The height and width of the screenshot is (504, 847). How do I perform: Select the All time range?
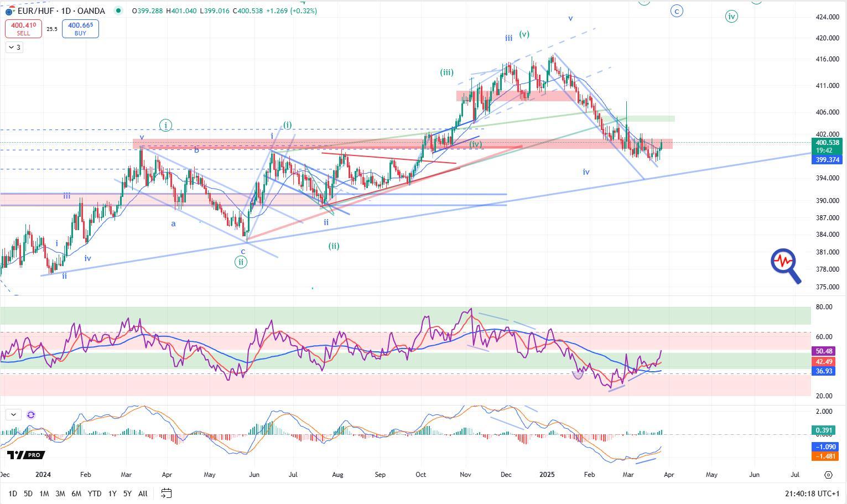click(143, 493)
